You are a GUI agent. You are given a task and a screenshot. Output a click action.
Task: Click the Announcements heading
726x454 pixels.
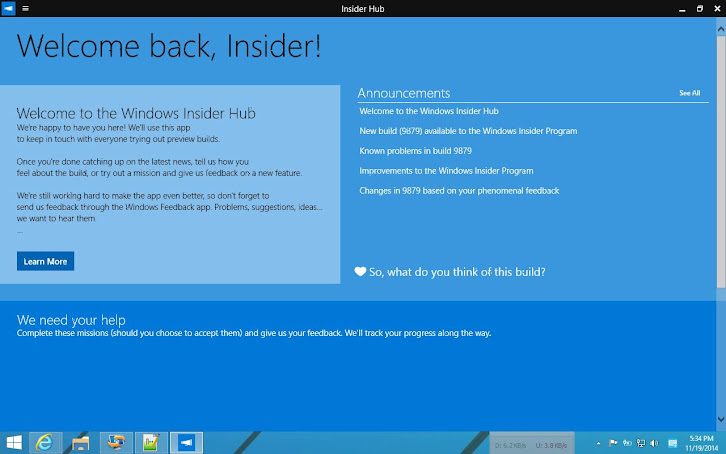(404, 93)
